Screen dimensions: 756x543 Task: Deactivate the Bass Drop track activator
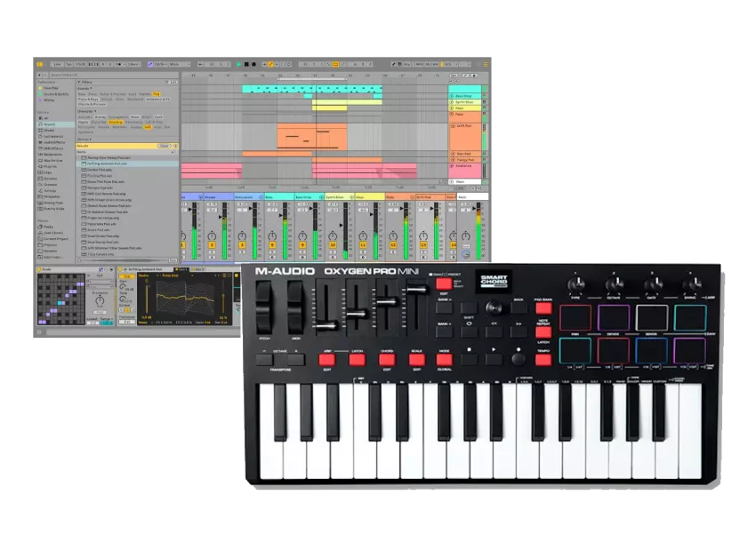tap(302, 244)
